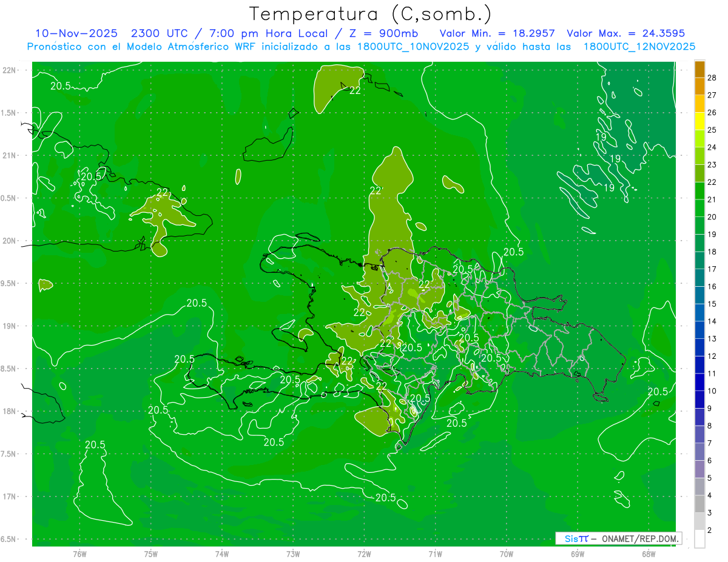Click the "Valor Min. = 18.2957" value
728x562 pixels.
click(497, 33)
